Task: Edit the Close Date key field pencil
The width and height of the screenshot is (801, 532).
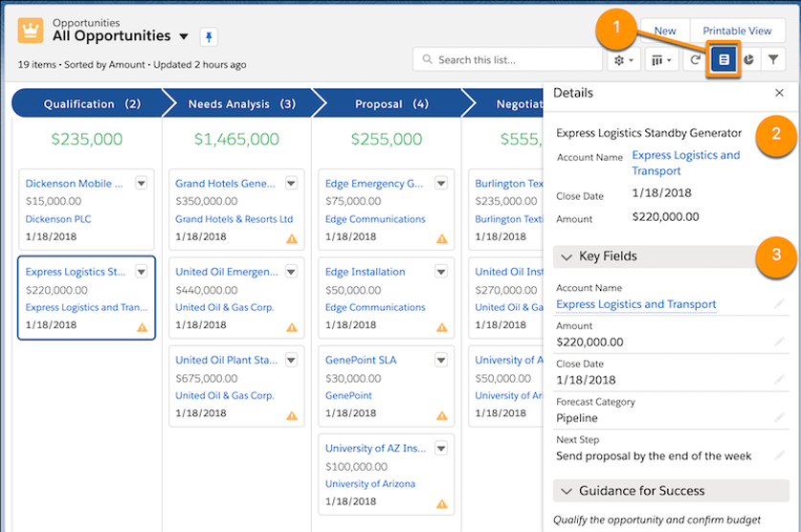Action: (779, 379)
